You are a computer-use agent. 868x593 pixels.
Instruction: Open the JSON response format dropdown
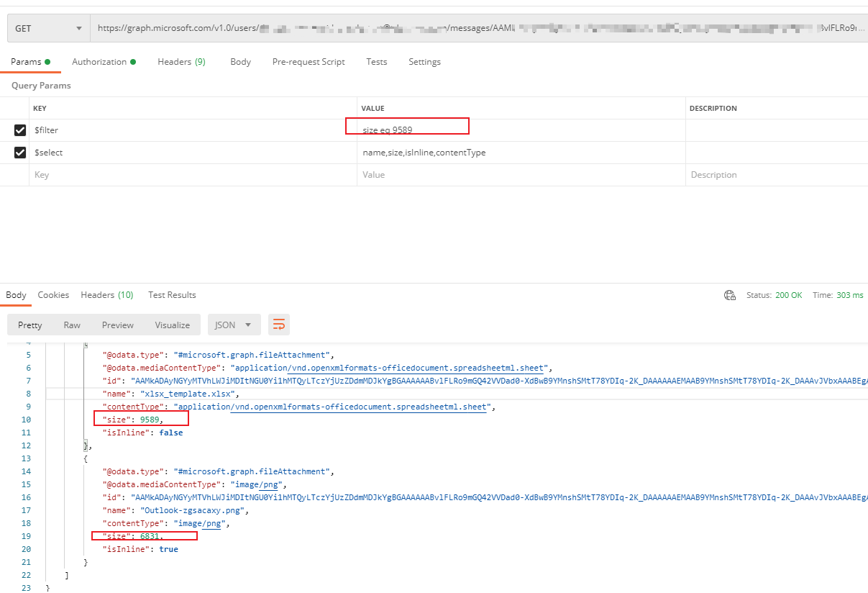point(234,325)
